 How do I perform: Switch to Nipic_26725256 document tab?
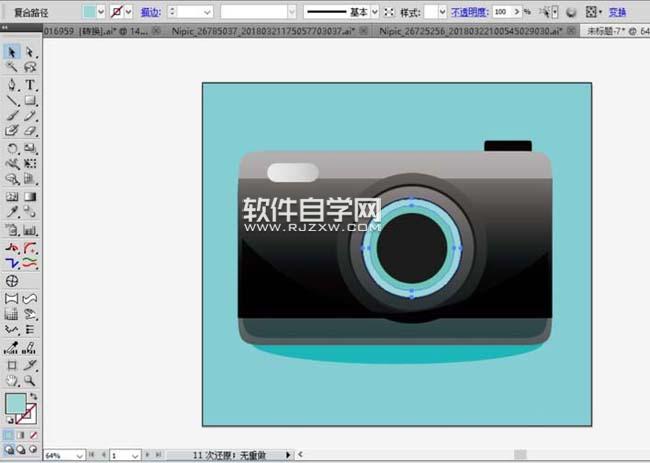point(471,31)
